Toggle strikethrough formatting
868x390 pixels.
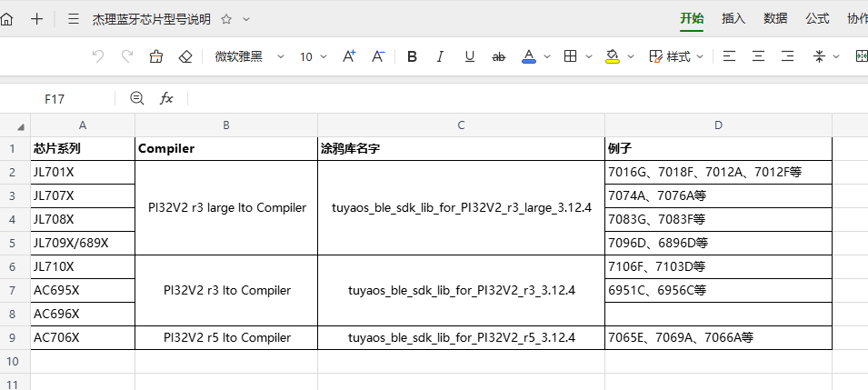point(499,56)
